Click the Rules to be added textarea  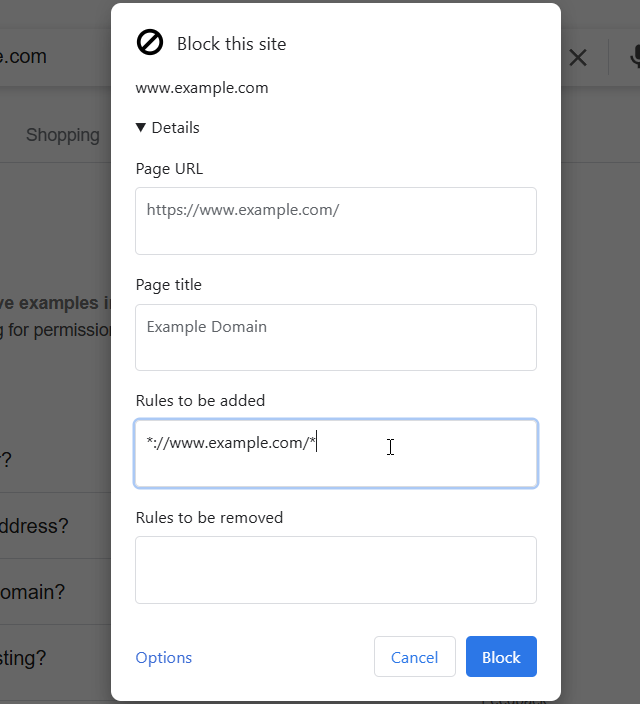click(x=335, y=454)
